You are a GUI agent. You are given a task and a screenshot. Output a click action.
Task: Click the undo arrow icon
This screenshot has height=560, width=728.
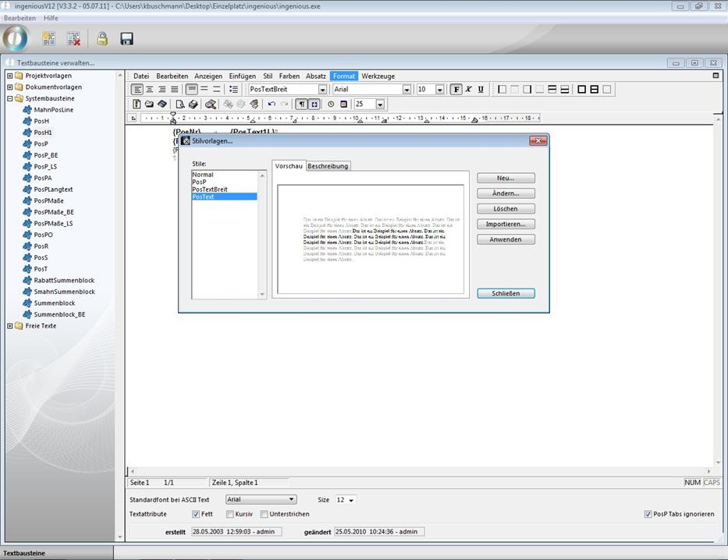[272, 104]
